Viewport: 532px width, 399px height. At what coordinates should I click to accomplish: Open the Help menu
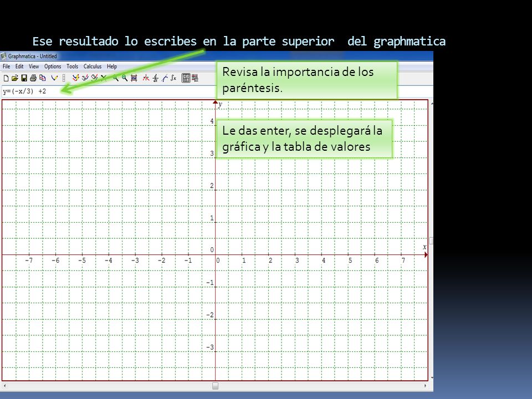click(112, 66)
